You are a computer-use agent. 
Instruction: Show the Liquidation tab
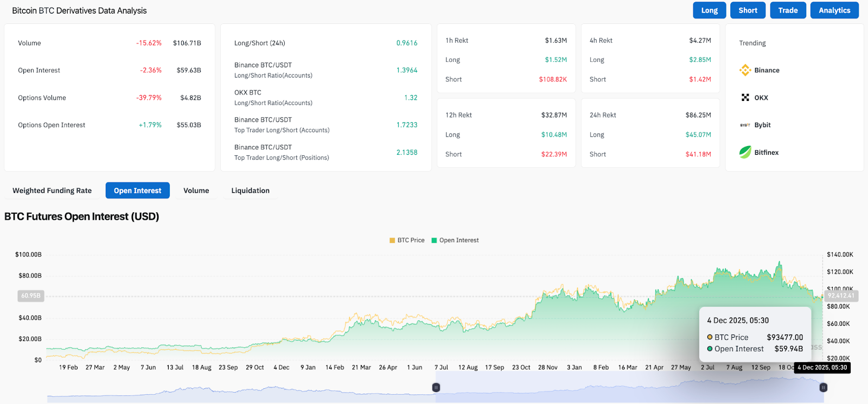coord(250,191)
